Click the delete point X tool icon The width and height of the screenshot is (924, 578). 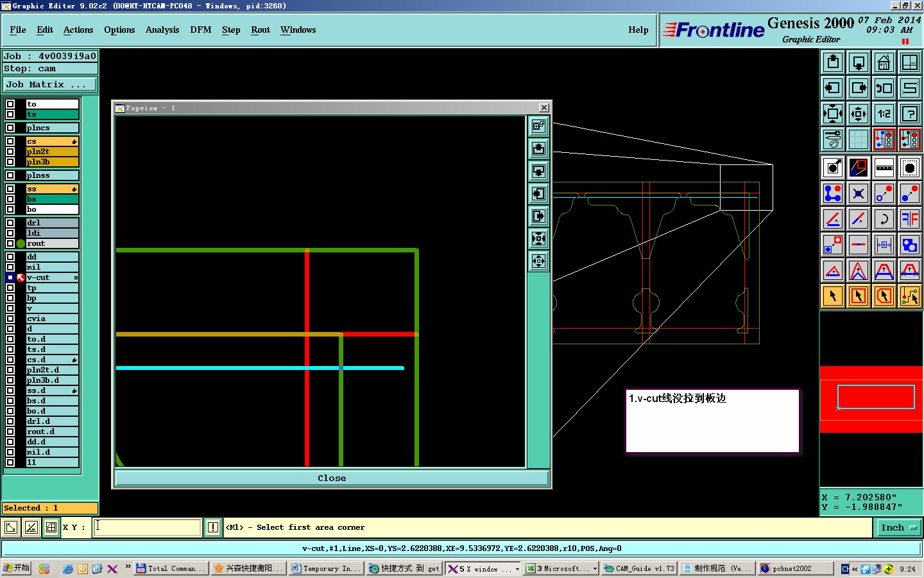(x=859, y=193)
